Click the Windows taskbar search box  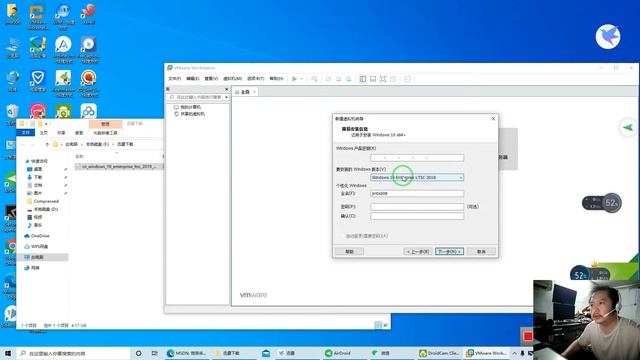(x=73, y=353)
